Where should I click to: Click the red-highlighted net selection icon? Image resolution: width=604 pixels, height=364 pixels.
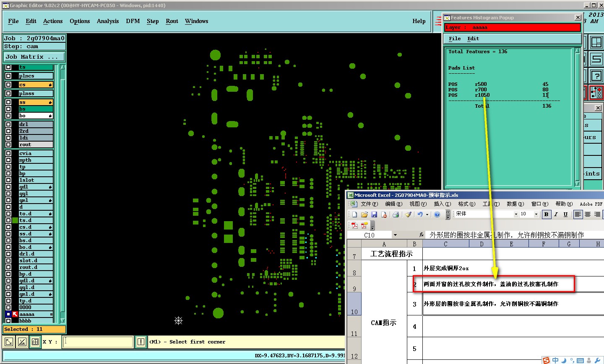[596, 93]
